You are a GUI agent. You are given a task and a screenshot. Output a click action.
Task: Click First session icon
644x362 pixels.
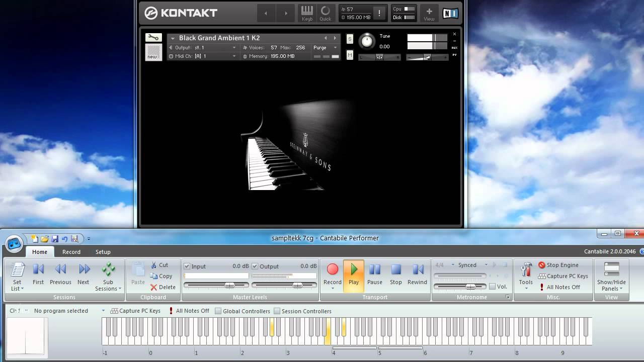point(38,274)
